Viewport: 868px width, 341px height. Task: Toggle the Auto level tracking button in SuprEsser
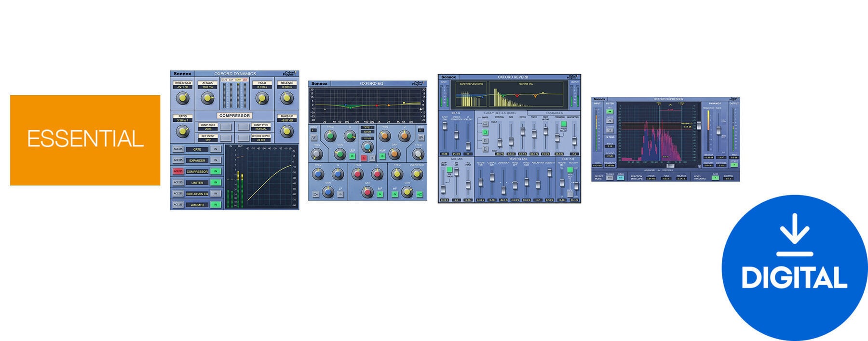715,178
